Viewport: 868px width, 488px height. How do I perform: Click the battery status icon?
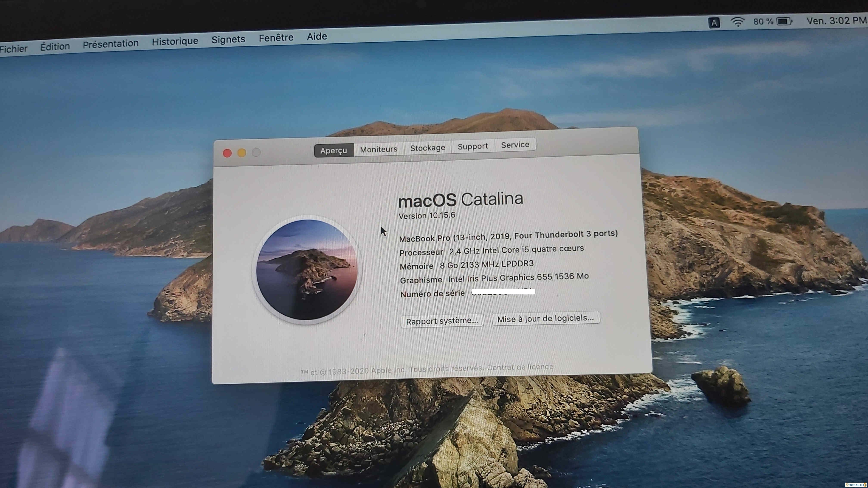pos(784,21)
